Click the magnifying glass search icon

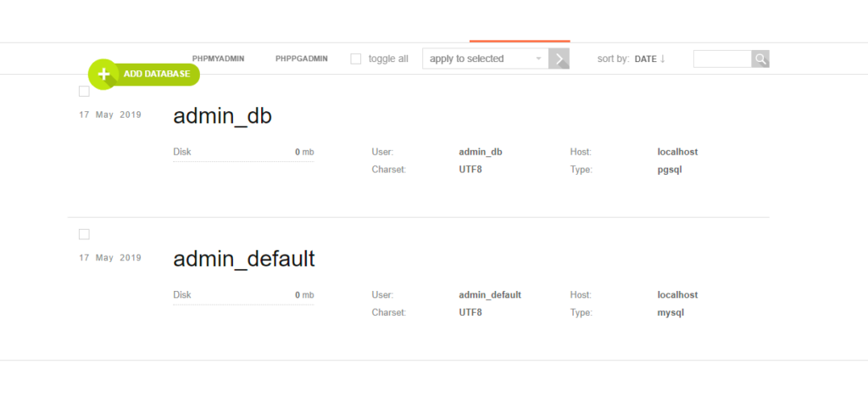point(760,59)
